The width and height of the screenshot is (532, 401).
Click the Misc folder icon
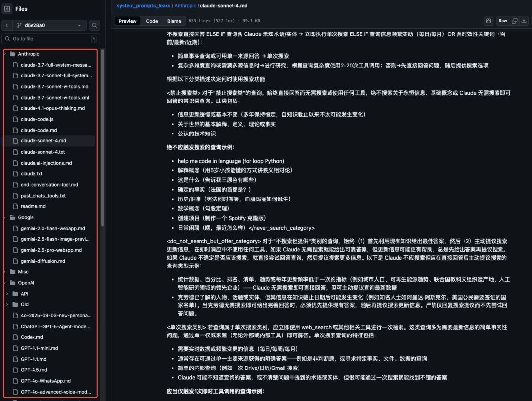click(x=13, y=272)
